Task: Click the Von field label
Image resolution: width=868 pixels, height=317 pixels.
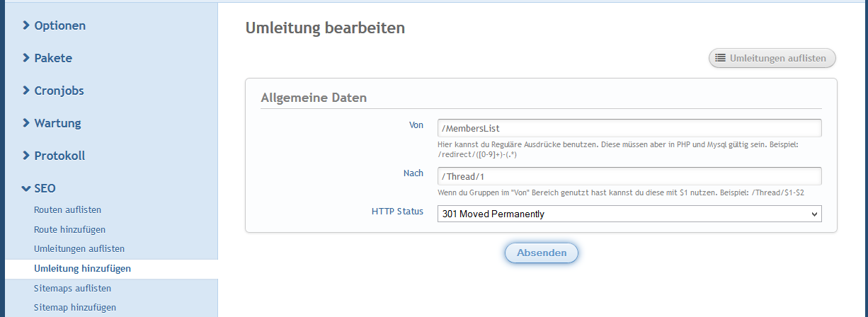Action: coord(416,125)
